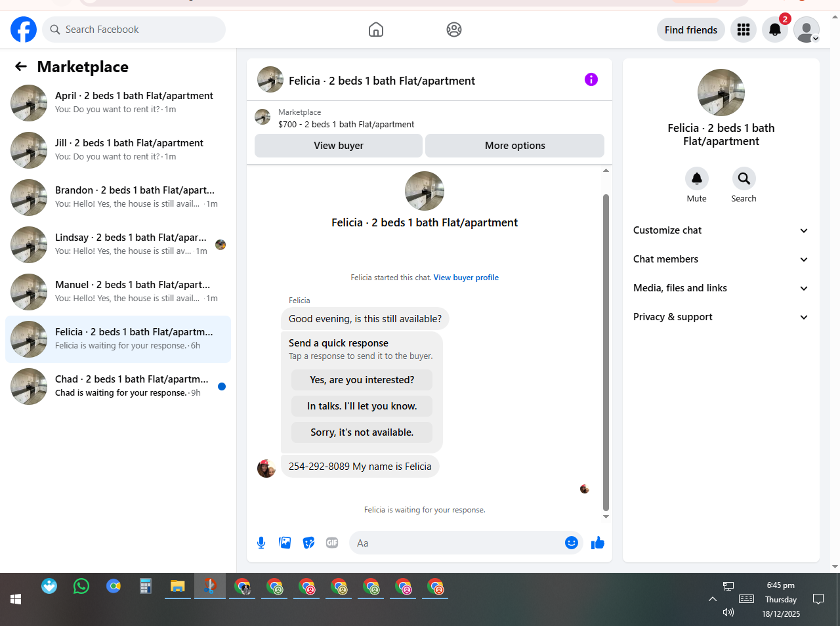This screenshot has width=840, height=626.
Task: Click the Search Facebook field
Action: coord(134,30)
